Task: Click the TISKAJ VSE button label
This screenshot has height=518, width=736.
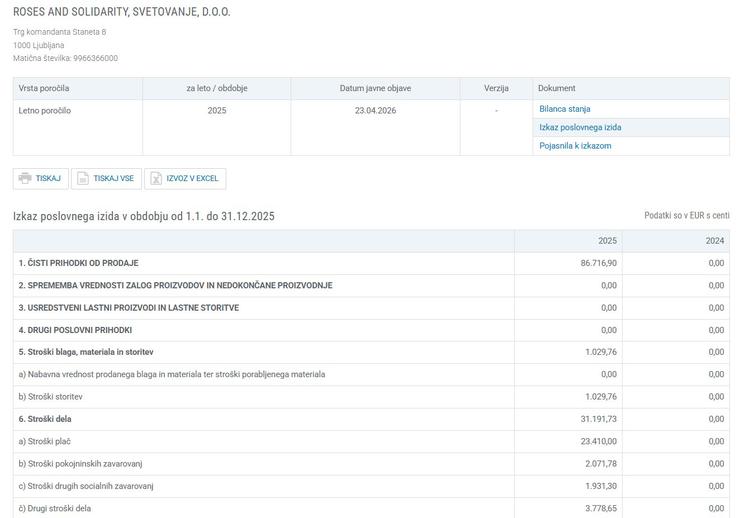Action: point(114,178)
